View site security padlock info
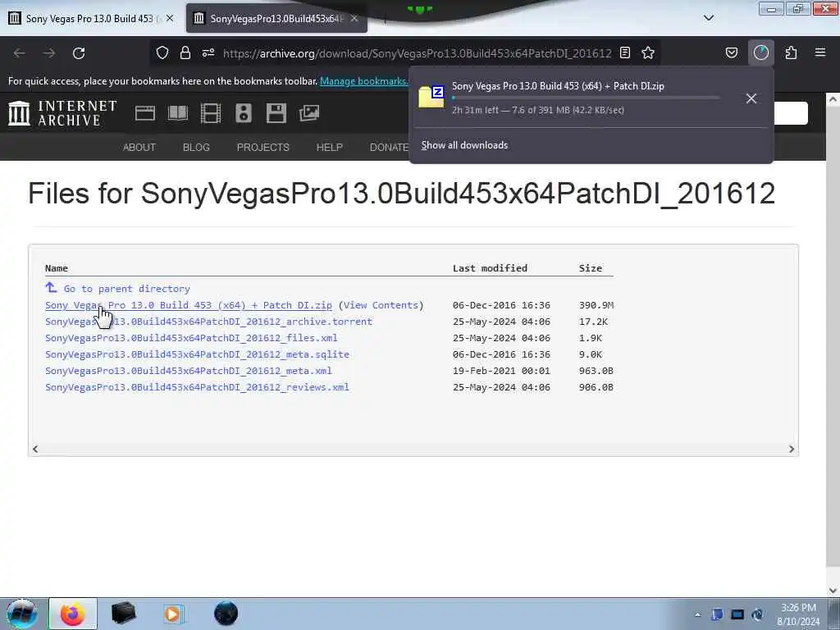 [185, 52]
